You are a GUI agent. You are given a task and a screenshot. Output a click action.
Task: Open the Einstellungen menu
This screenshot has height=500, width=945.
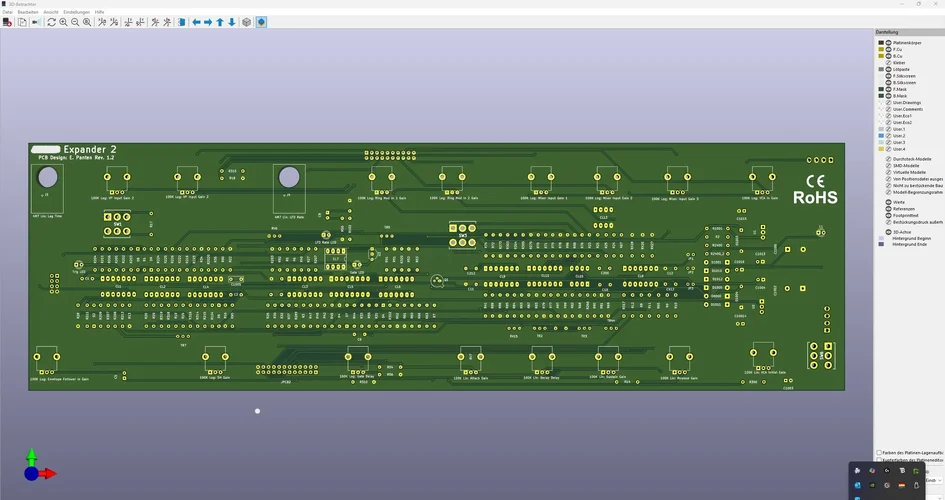(x=77, y=12)
